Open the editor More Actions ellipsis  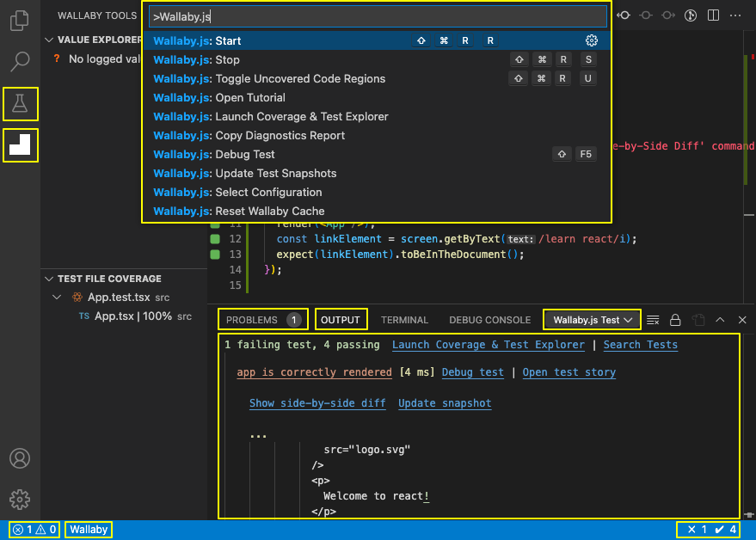(735, 15)
